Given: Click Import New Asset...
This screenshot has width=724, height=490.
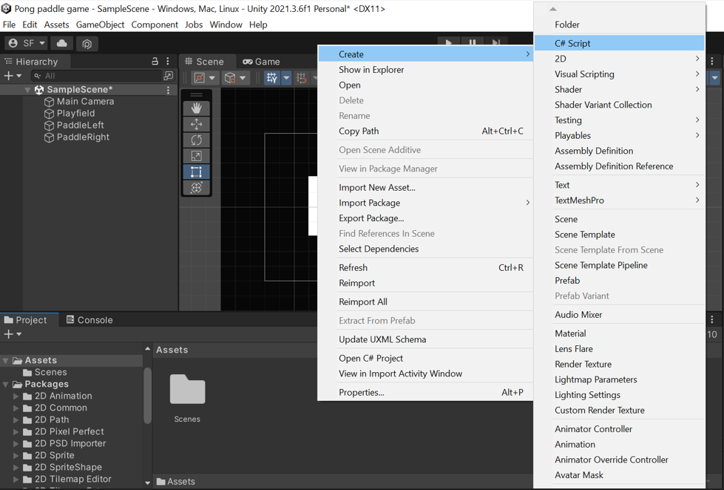Looking at the screenshot, I should point(425,188).
